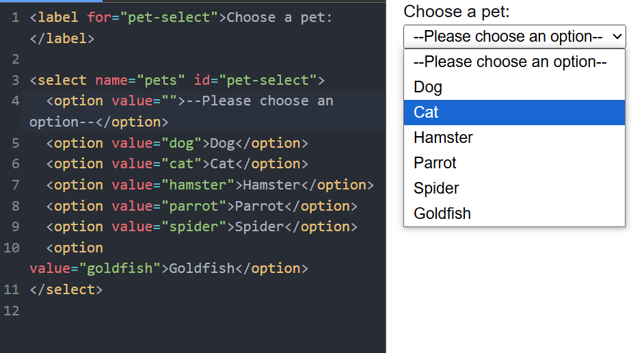Click line number 11 in the gutter
644x353 pixels.
pos(11,289)
